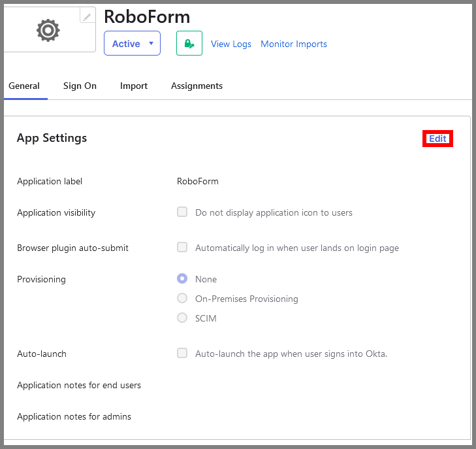Screen dimensions: 476x449
Task: Select On-Premises Provisioning radio option
Action: point(182,299)
